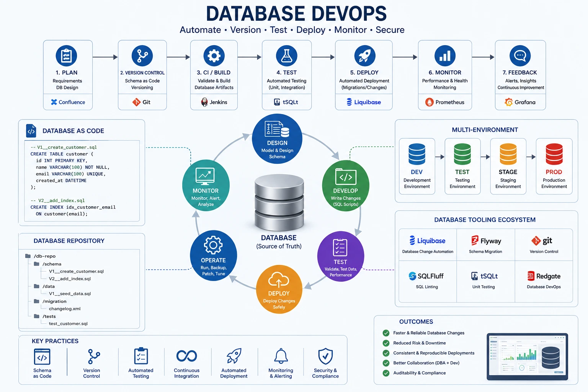Select changelog.xml file

pos(65,309)
